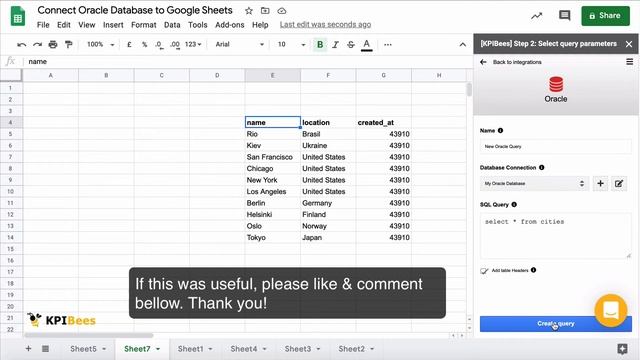View cloud save status icon

pyautogui.click(x=282, y=11)
